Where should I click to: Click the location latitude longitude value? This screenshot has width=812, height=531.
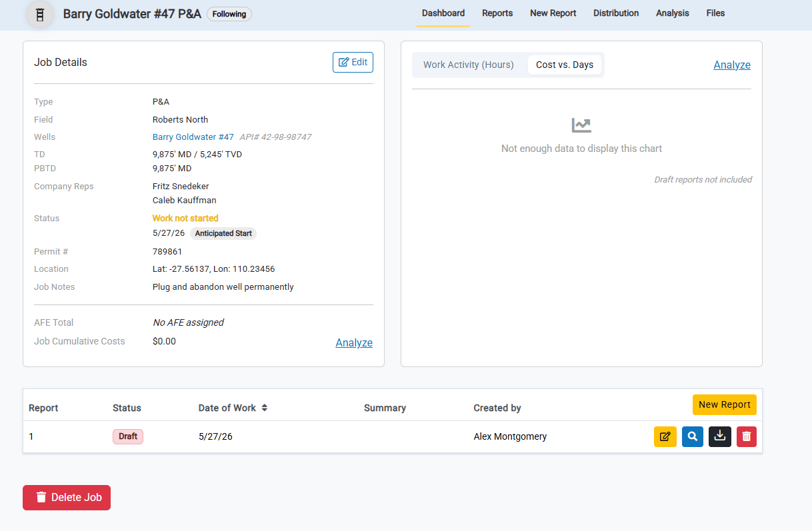[213, 269]
